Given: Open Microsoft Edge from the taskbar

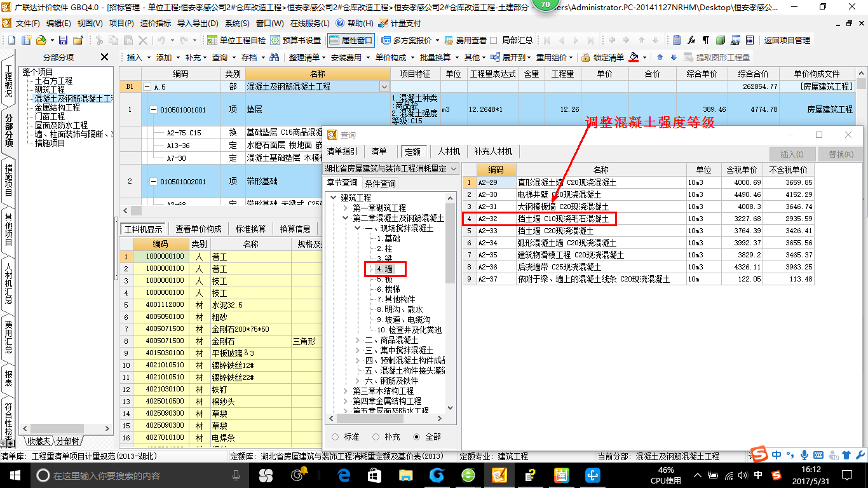Looking at the screenshot, I should pyautogui.click(x=344, y=475).
